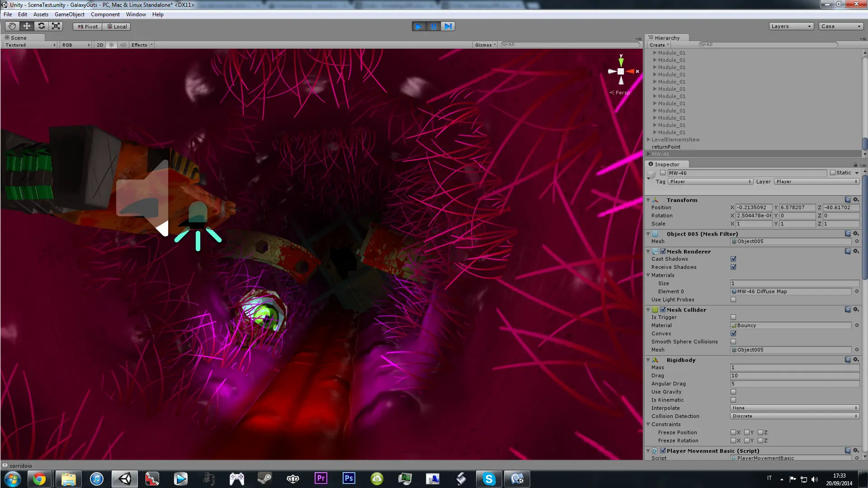Open the GameObject menu

tap(70, 14)
